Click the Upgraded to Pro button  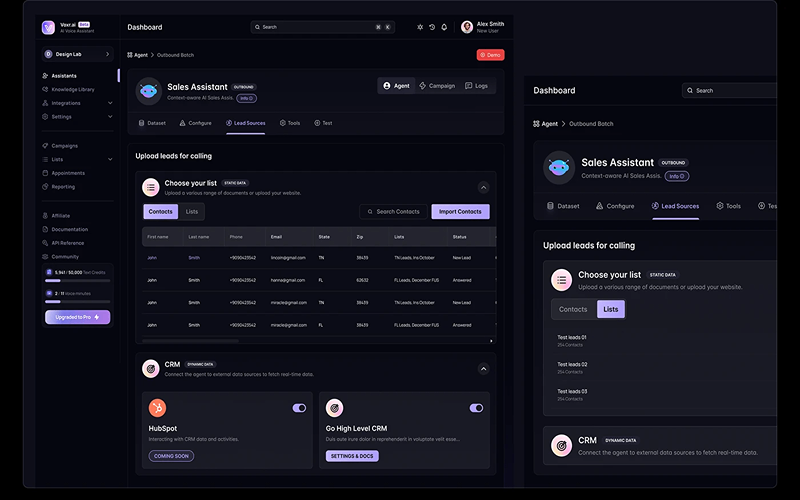point(78,317)
